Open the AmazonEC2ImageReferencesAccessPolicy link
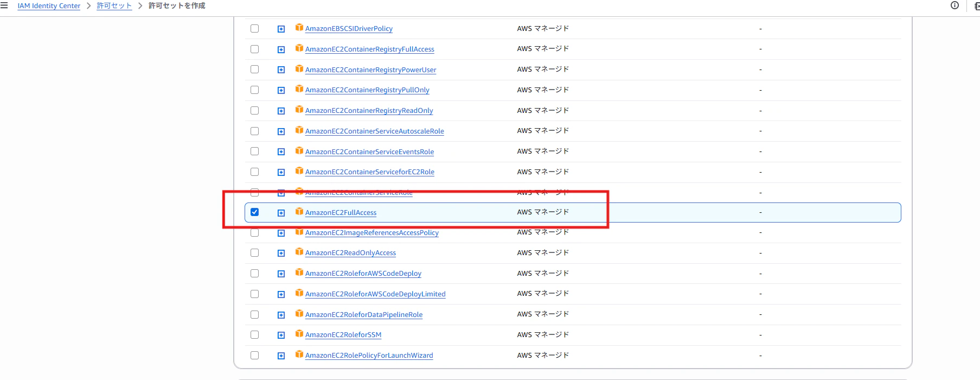The height and width of the screenshot is (380, 980). [x=372, y=233]
